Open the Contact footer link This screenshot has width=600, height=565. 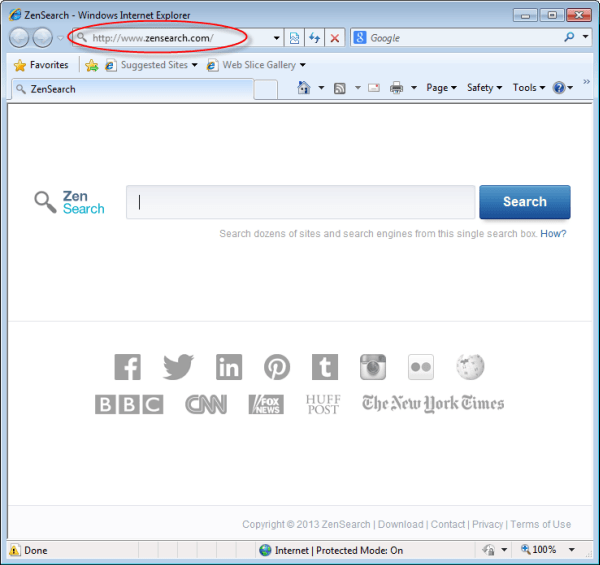click(448, 524)
